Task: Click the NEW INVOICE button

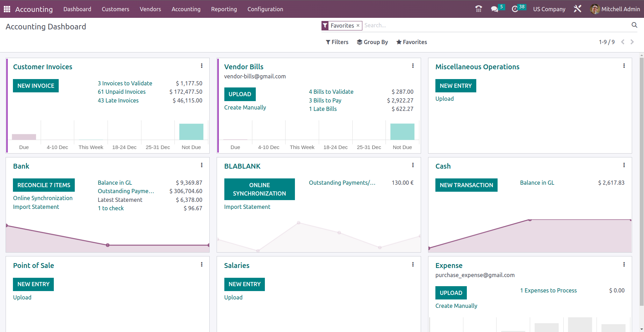Action: 36,86
